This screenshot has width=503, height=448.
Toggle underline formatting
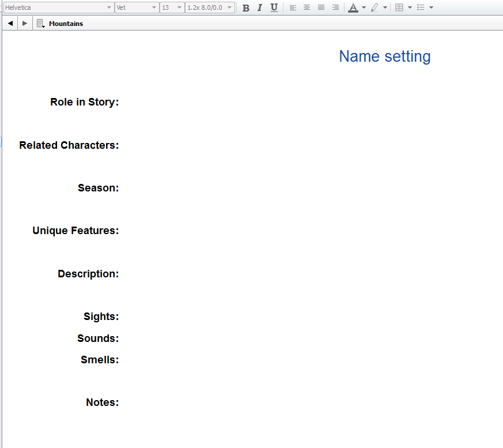click(274, 7)
